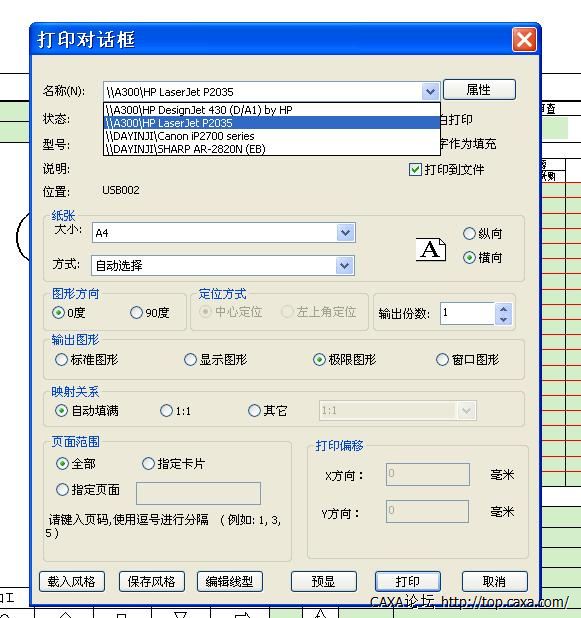Screen dimensions: 581x618
Task: Open printer 属性 properties button
Action: click(x=479, y=90)
